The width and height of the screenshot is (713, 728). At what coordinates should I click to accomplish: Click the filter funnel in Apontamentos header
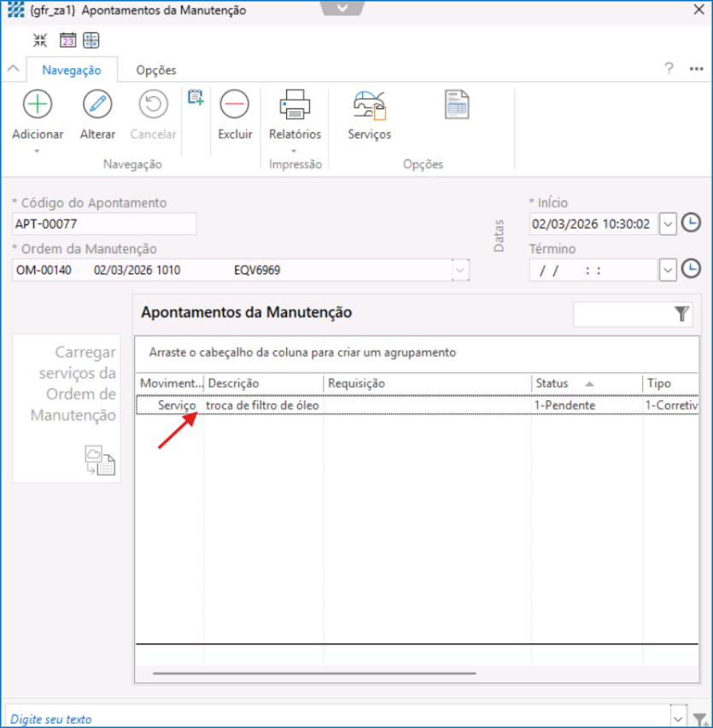(x=681, y=314)
